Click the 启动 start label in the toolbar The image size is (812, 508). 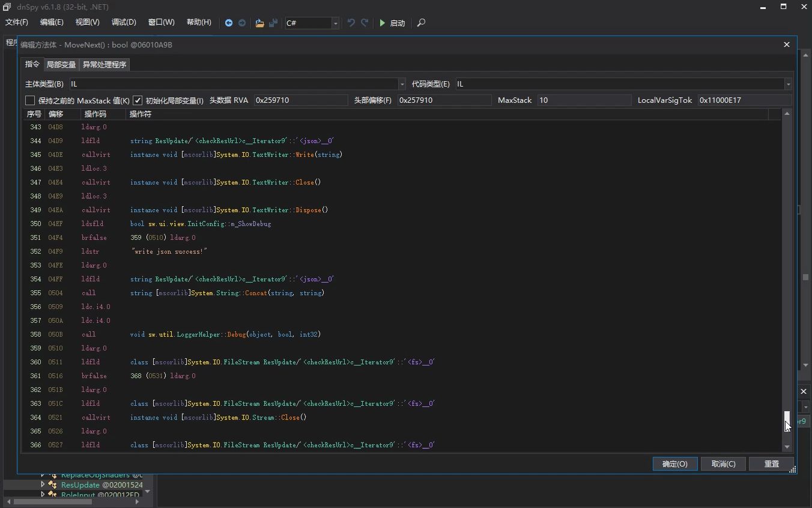(x=398, y=23)
